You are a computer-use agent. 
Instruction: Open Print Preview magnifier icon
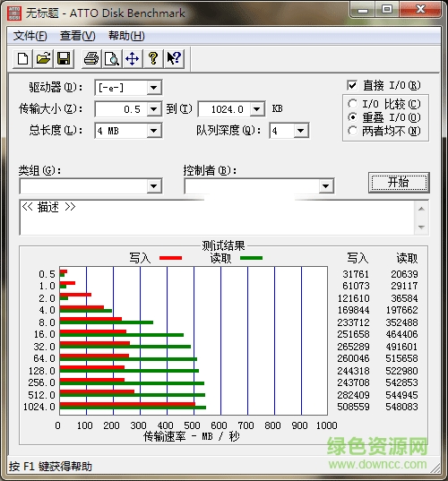112,58
